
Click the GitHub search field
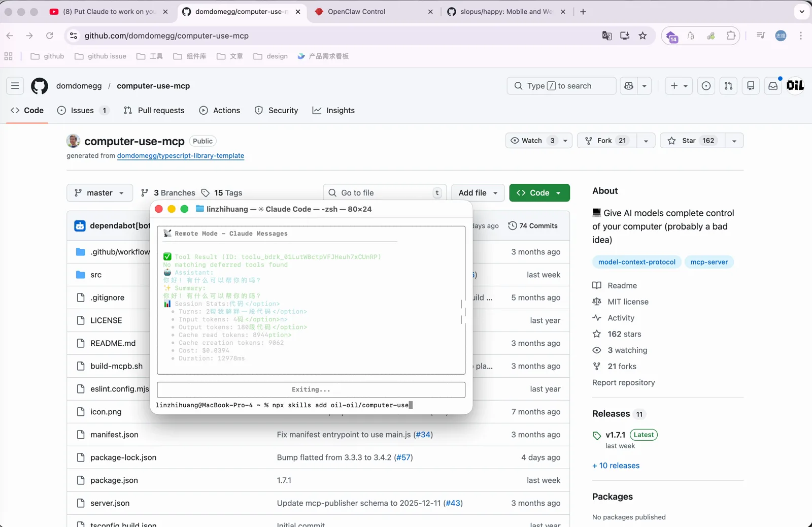(561, 86)
